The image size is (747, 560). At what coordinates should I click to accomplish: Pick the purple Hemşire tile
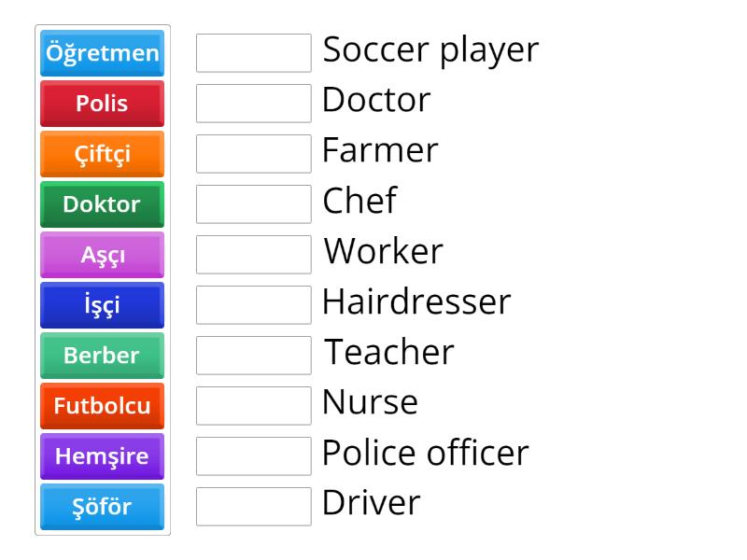[102, 456]
